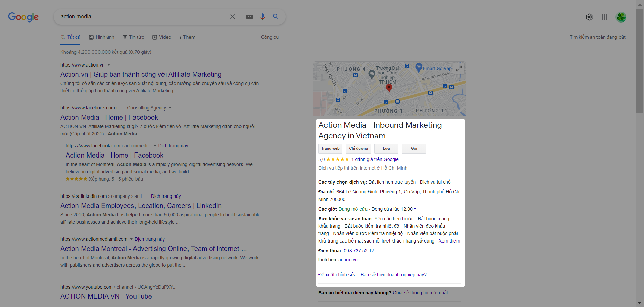644x307 pixels.
Task: Open first 'Action Media - Home | Facebook' result
Action: point(109,117)
